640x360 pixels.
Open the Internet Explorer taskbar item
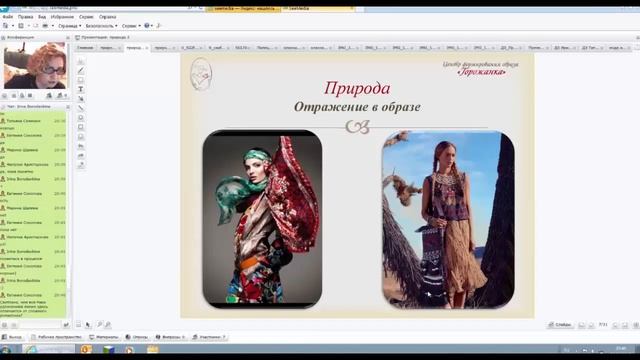[49, 349]
